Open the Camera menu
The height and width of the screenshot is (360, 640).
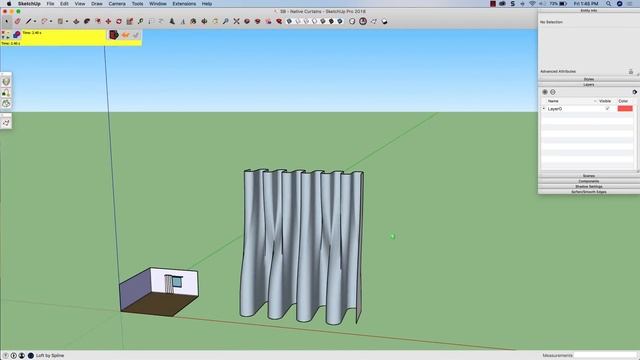[x=117, y=4]
